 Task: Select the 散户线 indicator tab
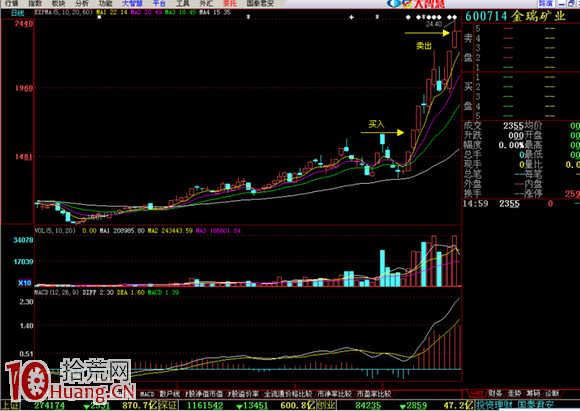click(x=169, y=394)
